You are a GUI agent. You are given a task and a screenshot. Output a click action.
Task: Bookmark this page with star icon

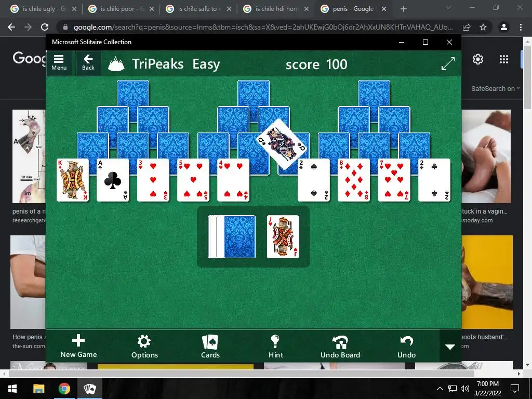(483, 27)
